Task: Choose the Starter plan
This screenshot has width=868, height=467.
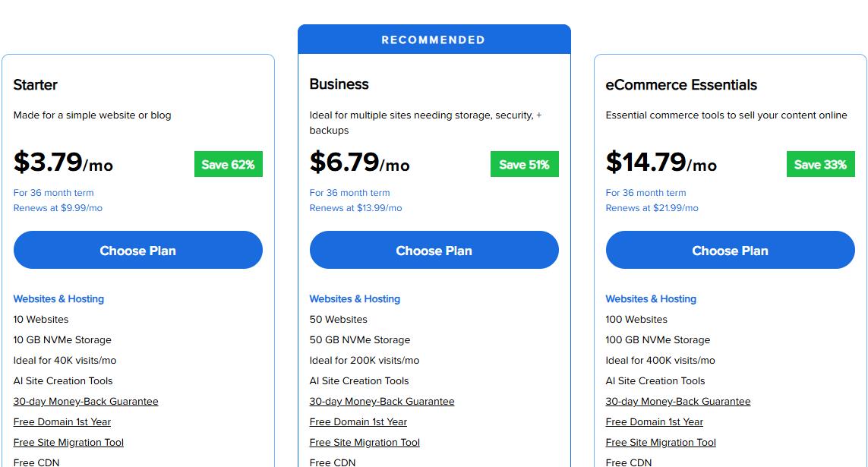Action: [x=137, y=251]
